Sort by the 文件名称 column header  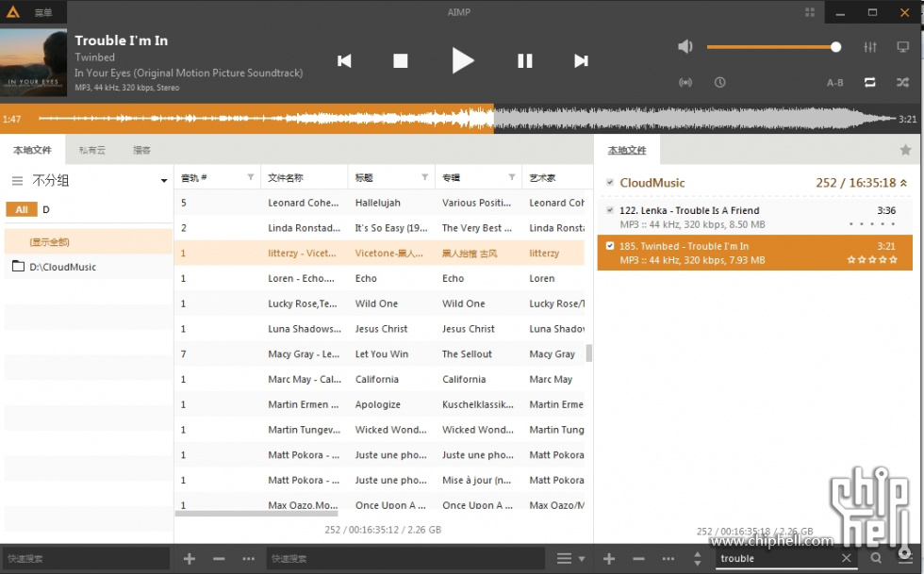coord(304,177)
